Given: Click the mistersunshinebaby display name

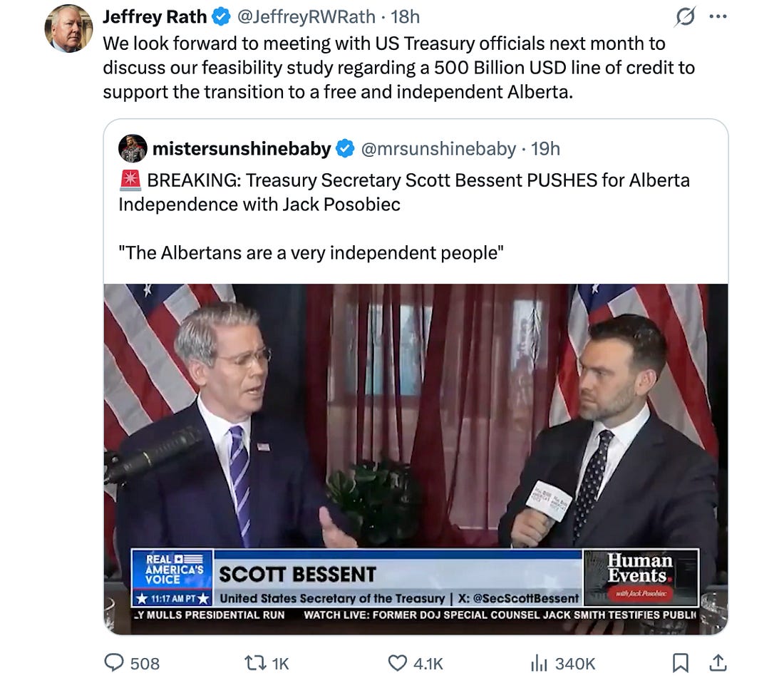Looking at the screenshot, I should coord(242,148).
